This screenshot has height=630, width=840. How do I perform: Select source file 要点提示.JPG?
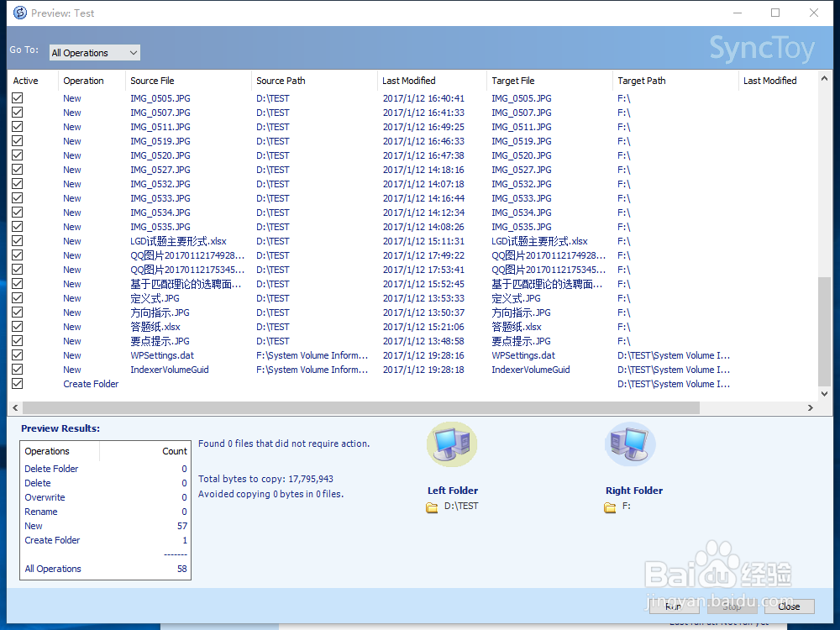160,341
